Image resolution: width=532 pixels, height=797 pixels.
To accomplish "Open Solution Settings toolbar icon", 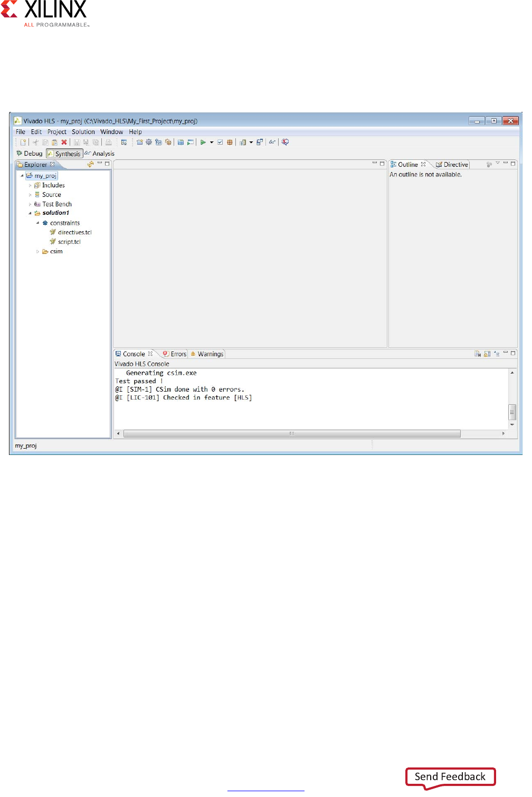I will [168, 142].
